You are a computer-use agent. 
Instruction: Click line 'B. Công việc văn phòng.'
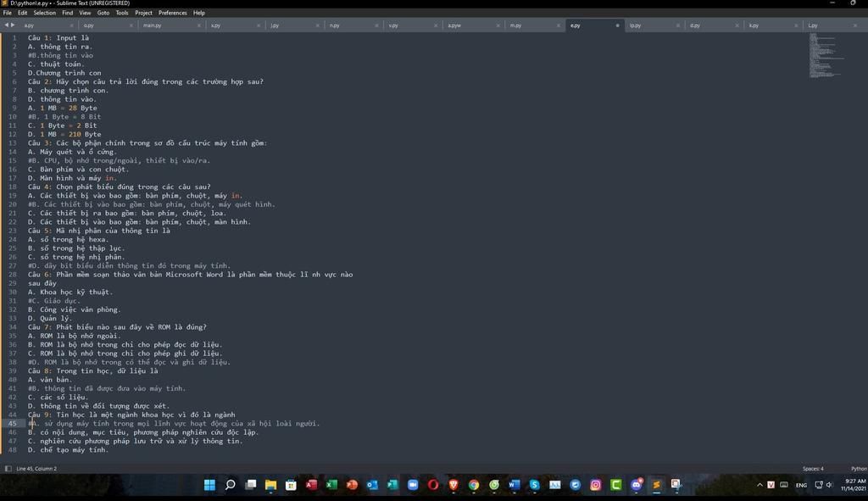tap(75, 309)
